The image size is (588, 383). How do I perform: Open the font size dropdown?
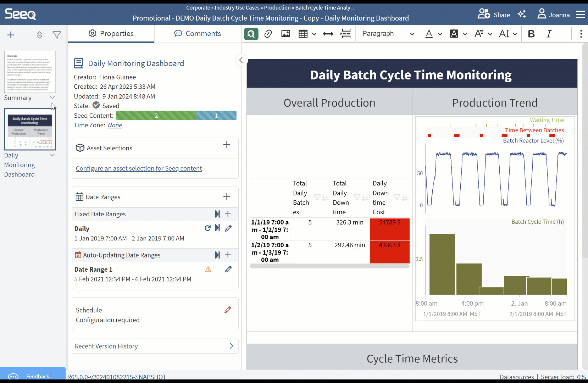point(508,34)
